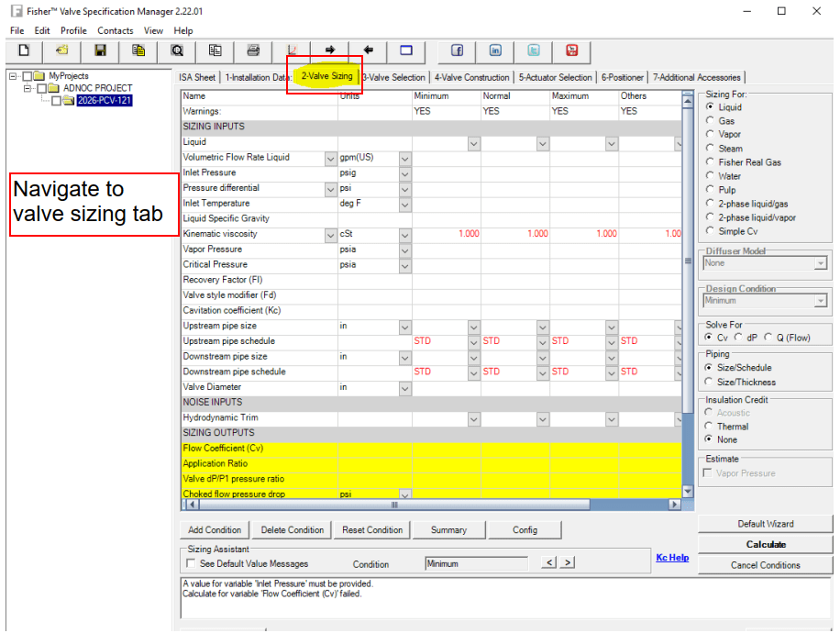Open psig inlet pressure units dropdown

click(x=405, y=174)
